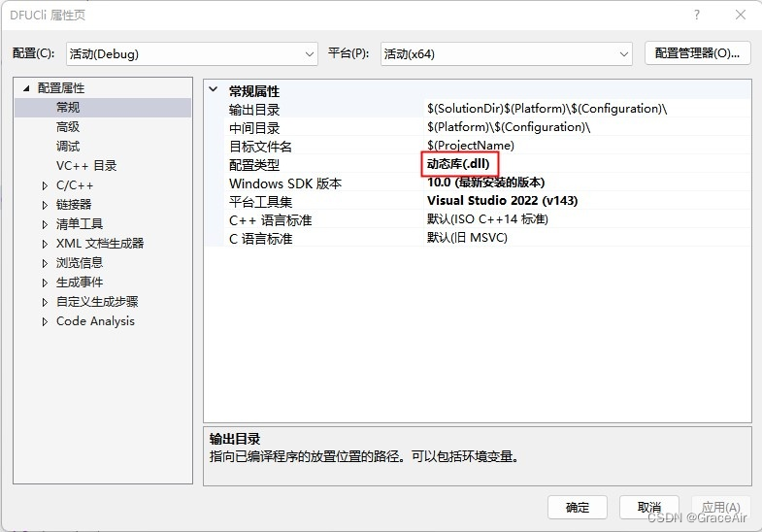
Task: Click the 平台工具集 property name
Action: point(260,202)
